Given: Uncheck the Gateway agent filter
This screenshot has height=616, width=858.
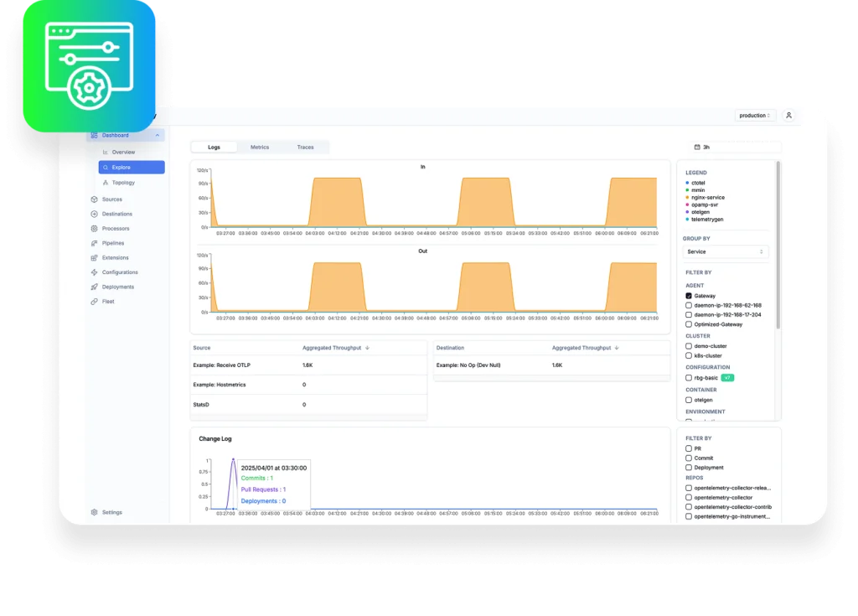Looking at the screenshot, I should [689, 296].
